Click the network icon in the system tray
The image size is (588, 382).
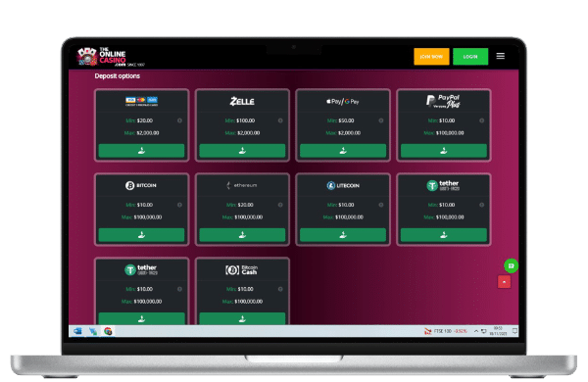click(x=484, y=331)
